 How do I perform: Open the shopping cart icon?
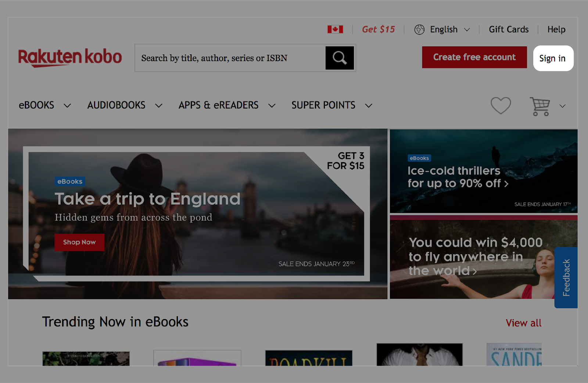point(540,106)
